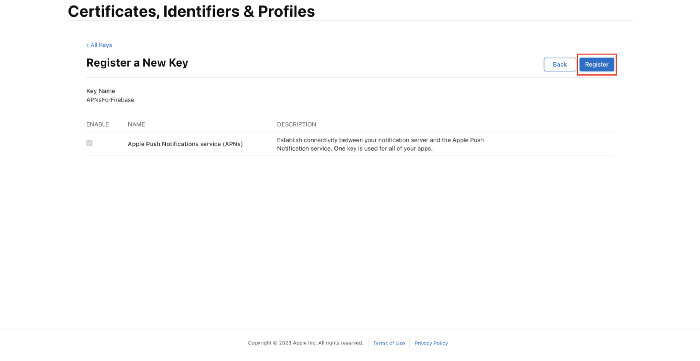Viewport: 700px width, 361px height.
Task: Click the word Certificates in page title
Action: (113, 12)
